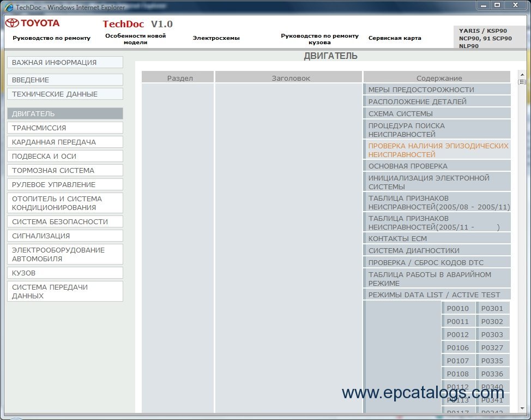The image size is (531, 420).
Task: Open Руководство по ремонту кузова tab
Action: tap(319, 39)
